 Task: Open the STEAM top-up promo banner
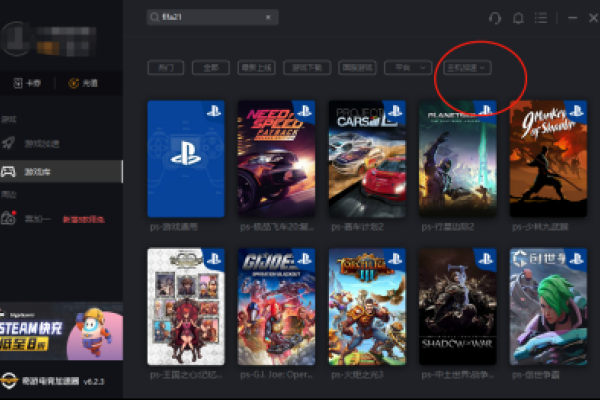pyautogui.click(x=61, y=331)
